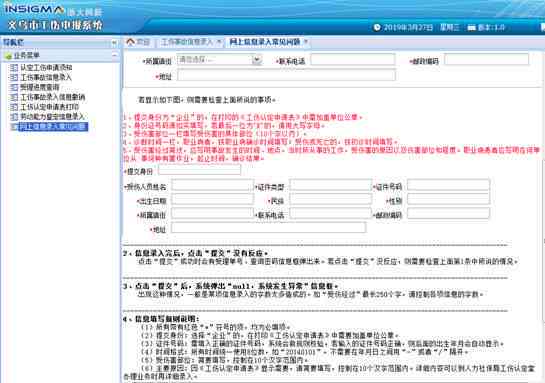
Task: Open 工伤事故信息录入 in the menu tree
Action: tap(46, 77)
